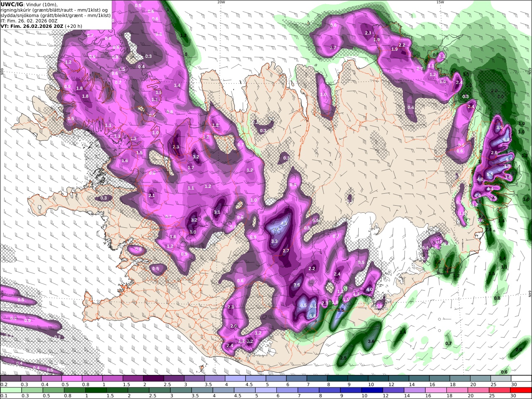Screen dimensions: 532x399
Task: Click the 6.7 value on the east coast
Action: 509,159
